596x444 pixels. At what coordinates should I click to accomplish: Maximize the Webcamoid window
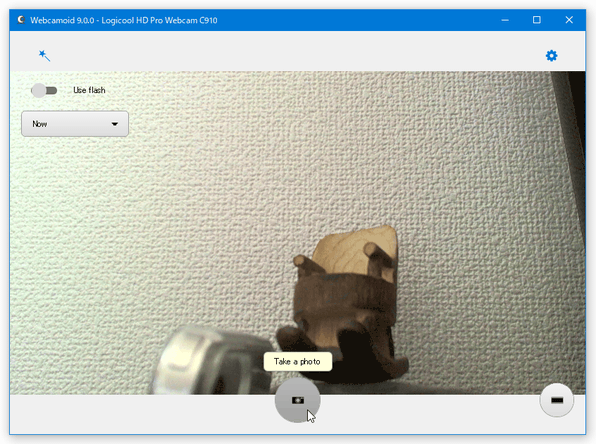tap(536, 20)
